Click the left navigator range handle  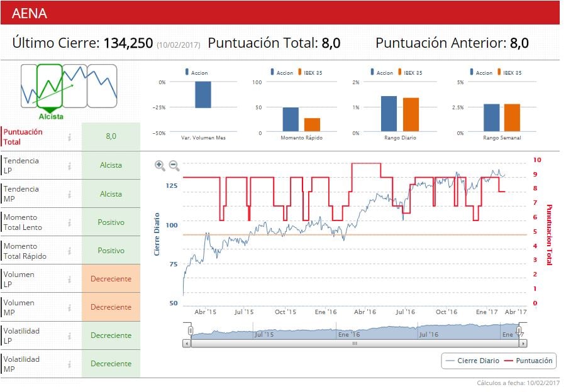point(190,330)
